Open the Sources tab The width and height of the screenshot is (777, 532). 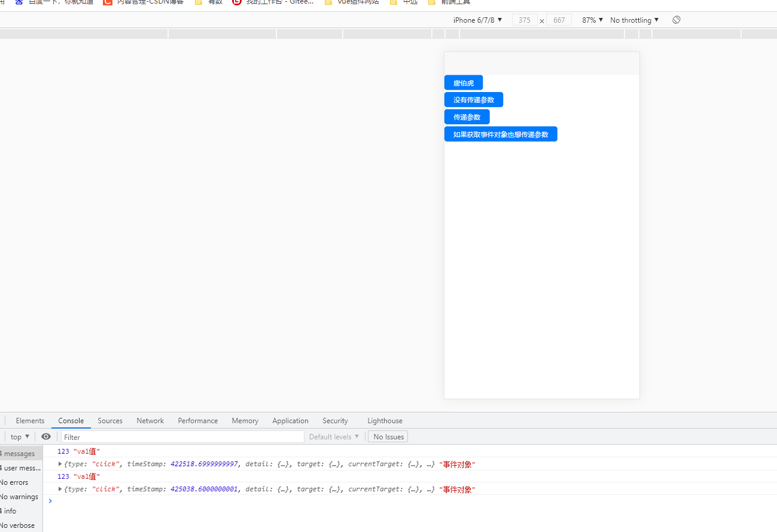pos(110,421)
